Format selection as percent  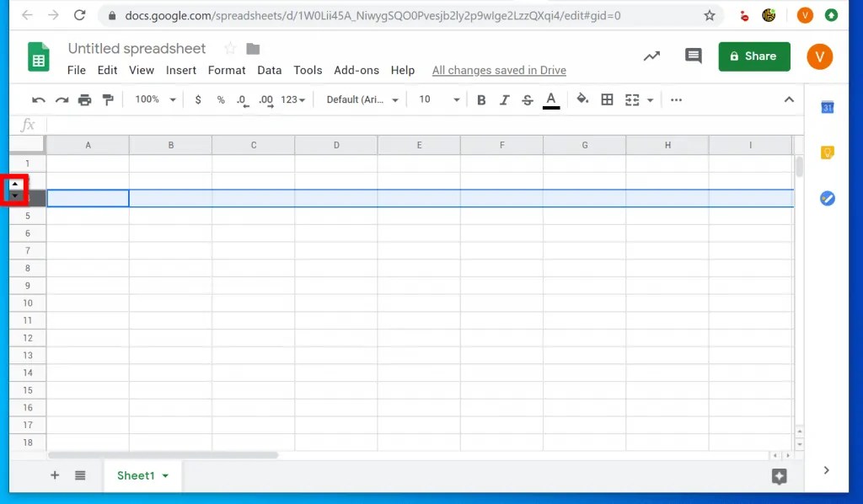219,99
